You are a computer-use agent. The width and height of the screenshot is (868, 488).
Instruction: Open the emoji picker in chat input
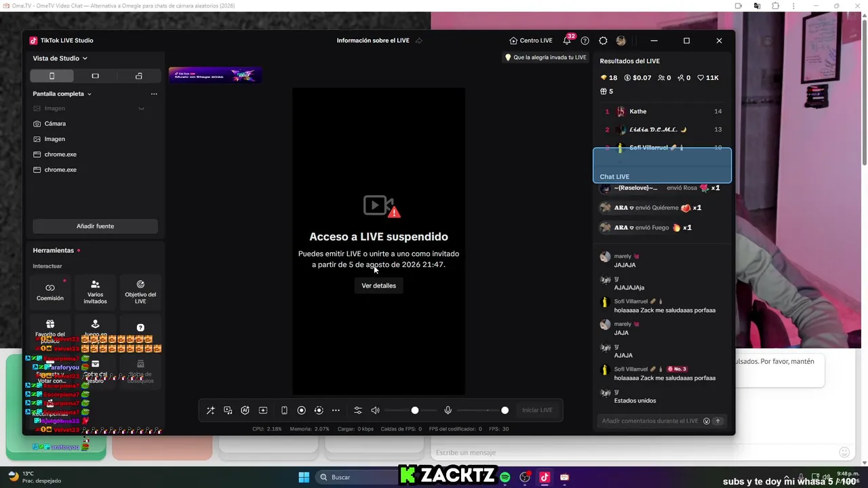click(707, 421)
